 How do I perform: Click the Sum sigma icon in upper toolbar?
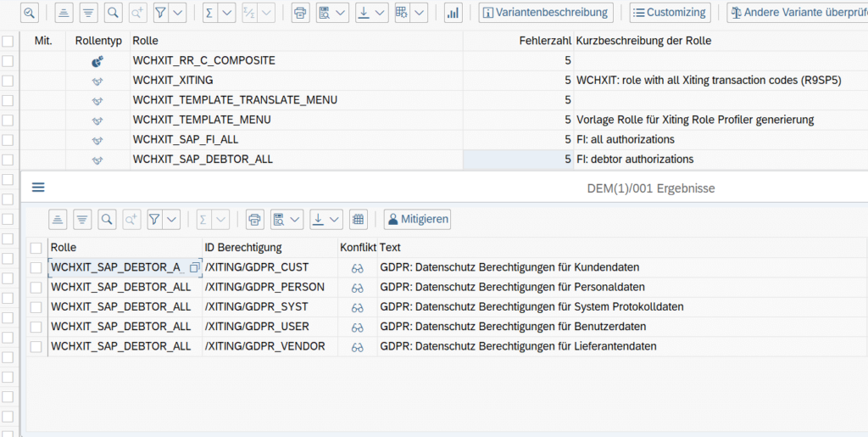pos(209,12)
